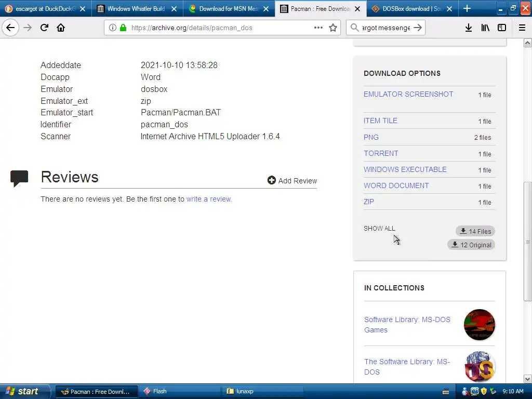Select the Addeddate value 2021-10-10 13:58:28

(179, 65)
